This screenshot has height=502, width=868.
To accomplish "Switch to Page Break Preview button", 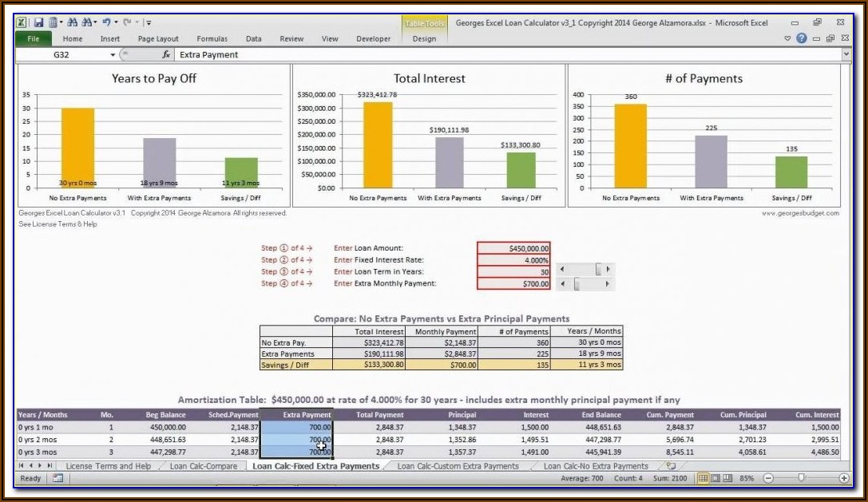I will (x=727, y=478).
